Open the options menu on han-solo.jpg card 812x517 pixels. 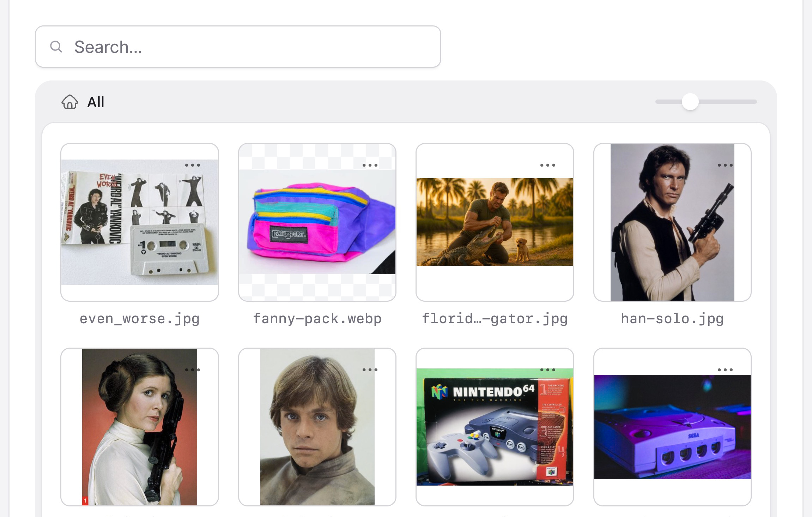tap(725, 164)
